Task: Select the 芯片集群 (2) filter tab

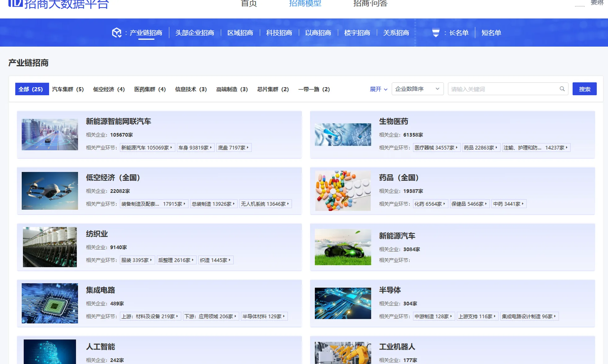Action: coord(273,89)
